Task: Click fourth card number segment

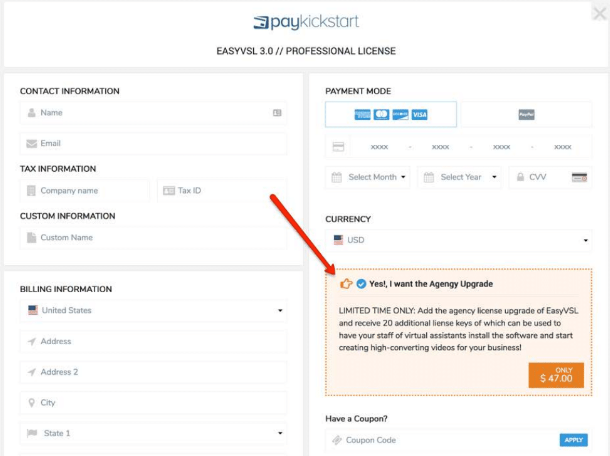Action: (563, 147)
